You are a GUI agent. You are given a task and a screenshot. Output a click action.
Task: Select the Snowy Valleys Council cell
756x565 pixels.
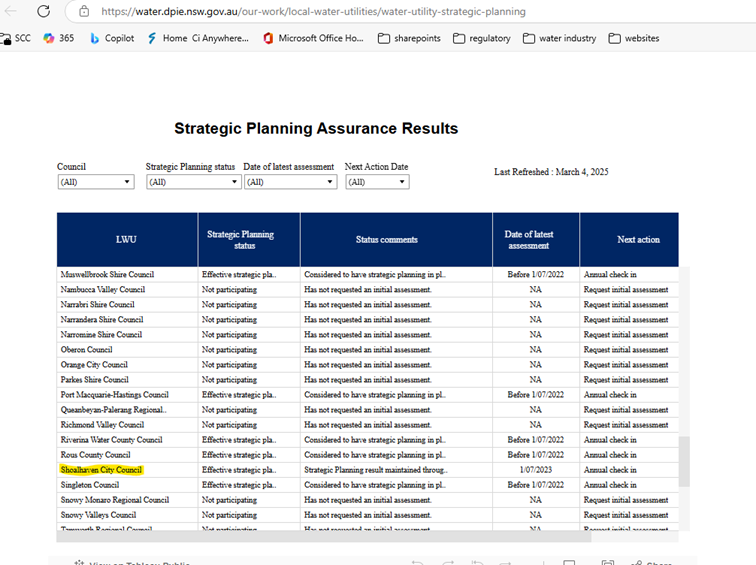click(127, 515)
